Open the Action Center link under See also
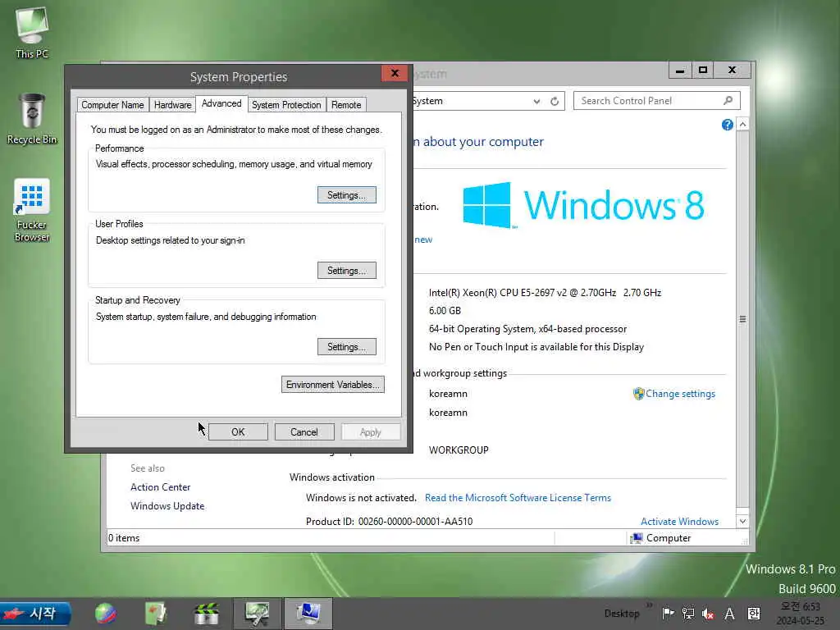This screenshot has width=840, height=630. [x=160, y=487]
